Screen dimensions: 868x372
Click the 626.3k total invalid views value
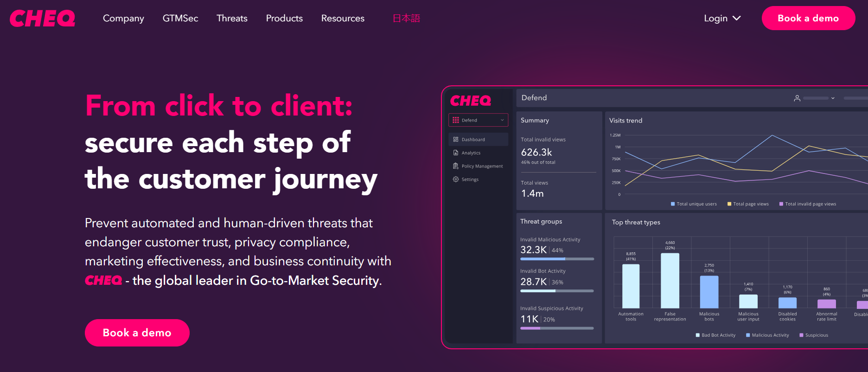[536, 152]
